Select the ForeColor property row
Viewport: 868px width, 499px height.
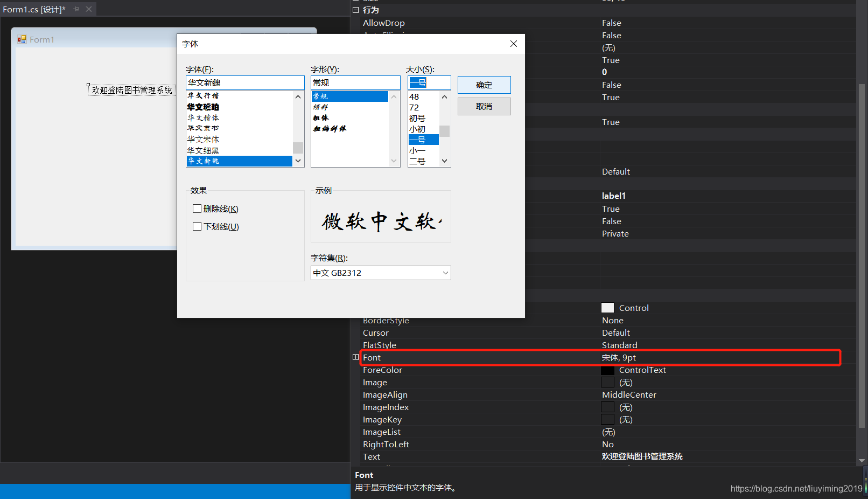click(x=608, y=370)
